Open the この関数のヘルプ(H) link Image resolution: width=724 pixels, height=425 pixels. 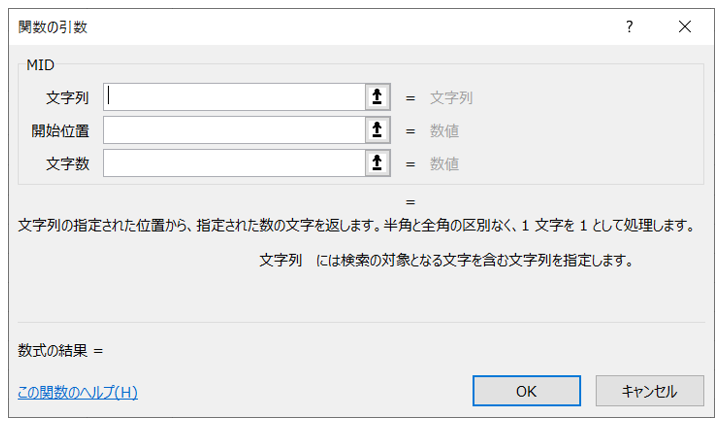point(78,392)
